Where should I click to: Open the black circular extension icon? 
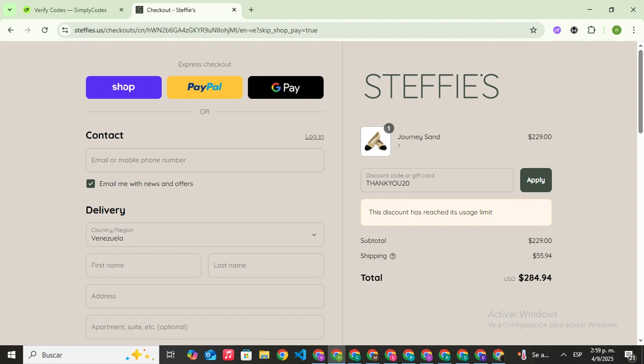pos(574,30)
